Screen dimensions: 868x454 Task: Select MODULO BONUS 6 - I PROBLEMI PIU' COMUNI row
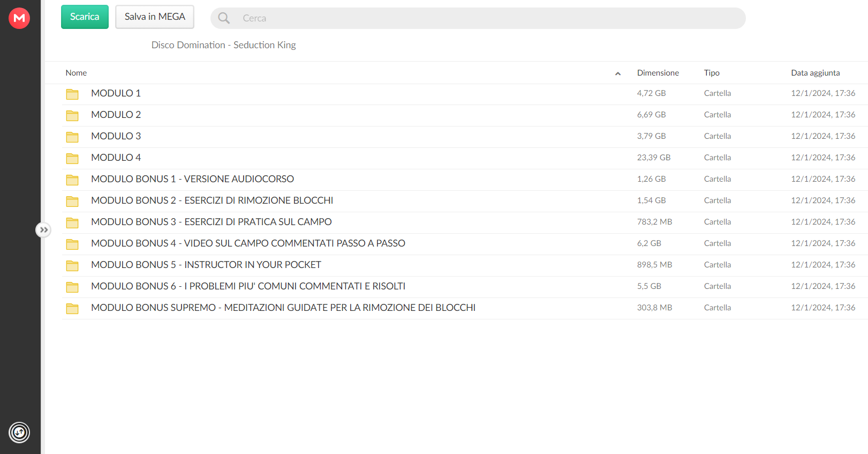point(248,286)
